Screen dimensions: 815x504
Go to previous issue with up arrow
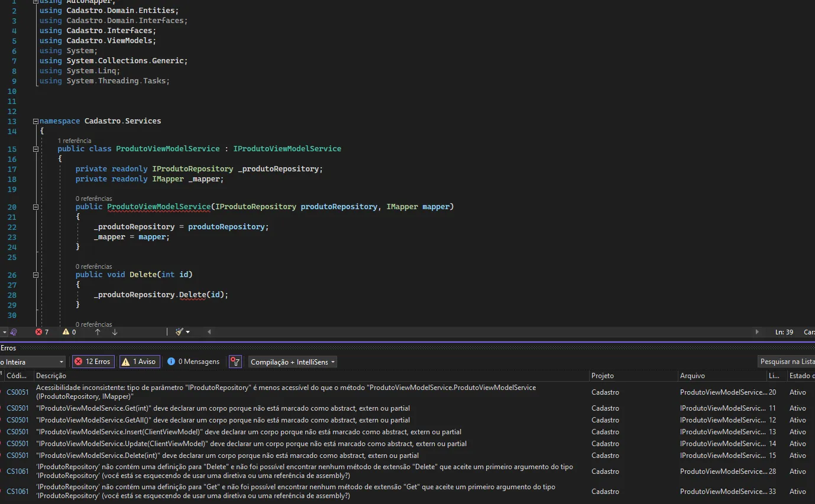pyautogui.click(x=98, y=332)
